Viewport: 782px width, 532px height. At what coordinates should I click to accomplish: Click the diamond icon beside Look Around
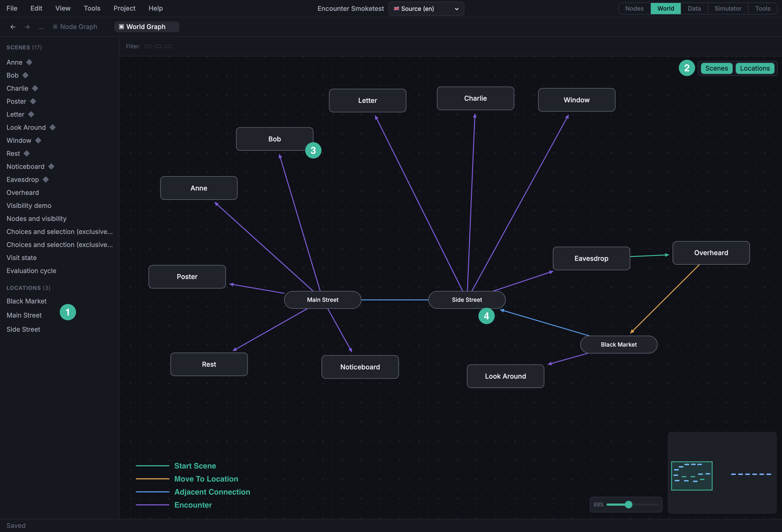pos(52,128)
